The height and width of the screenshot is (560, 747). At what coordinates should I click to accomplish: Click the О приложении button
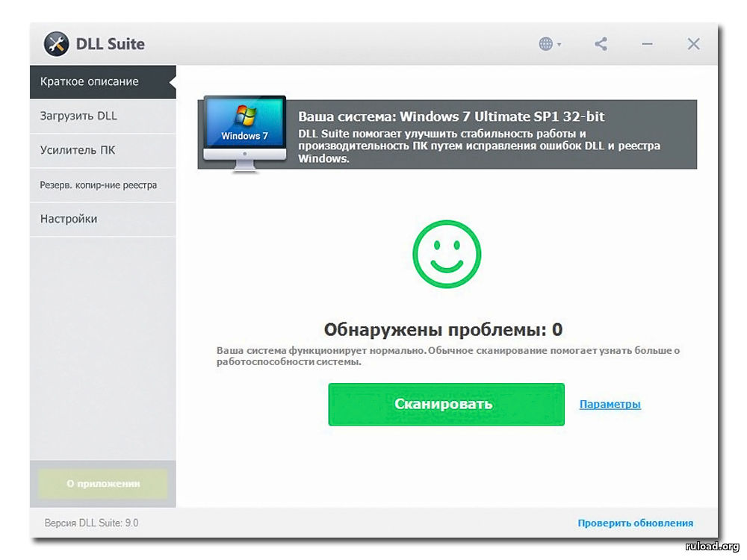click(103, 484)
